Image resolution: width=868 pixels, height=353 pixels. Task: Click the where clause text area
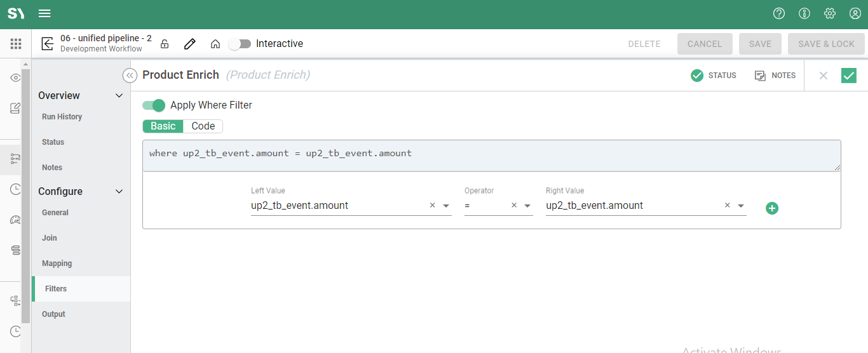pyautogui.click(x=491, y=156)
